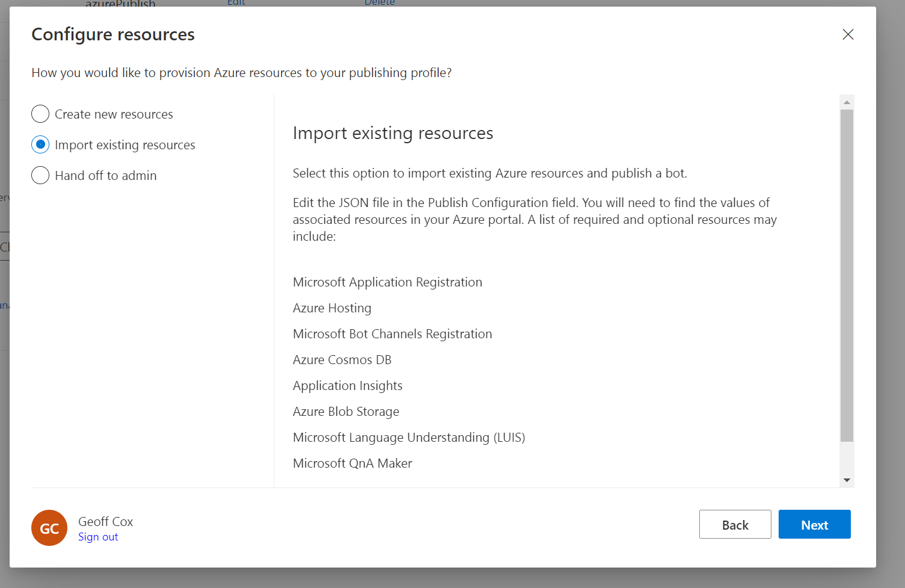Click the Azure Cosmos DB list entry

point(342,360)
